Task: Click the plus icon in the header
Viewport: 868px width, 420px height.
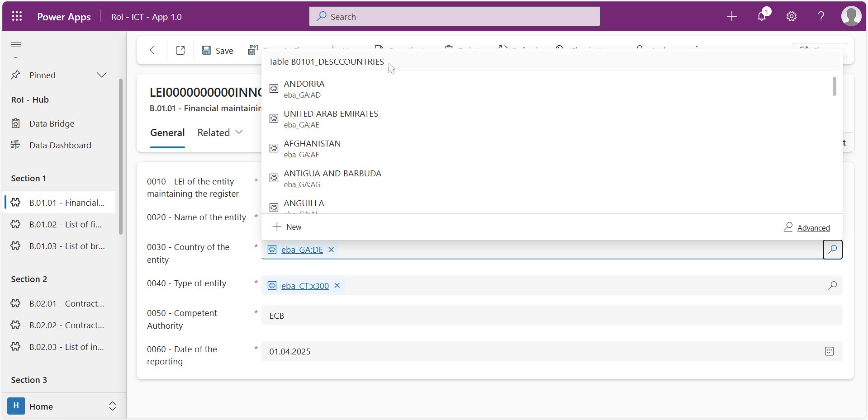Action: click(x=731, y=17)
